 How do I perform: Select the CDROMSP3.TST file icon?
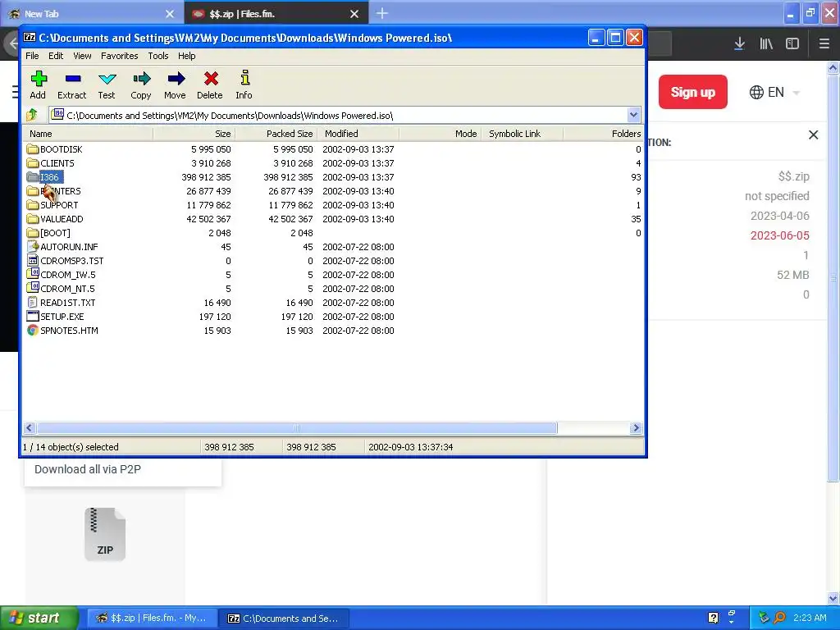click(33, 260)
